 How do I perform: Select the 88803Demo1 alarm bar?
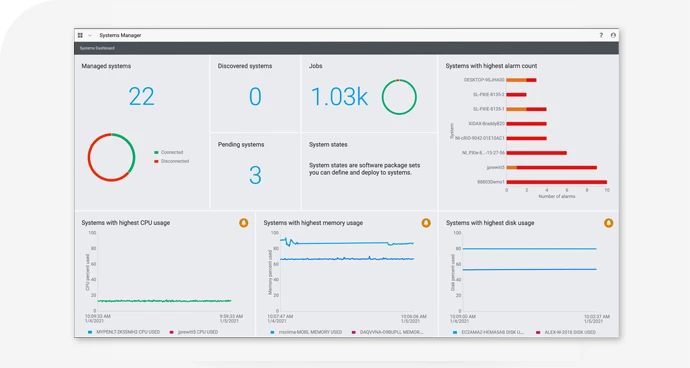point(557,182)
